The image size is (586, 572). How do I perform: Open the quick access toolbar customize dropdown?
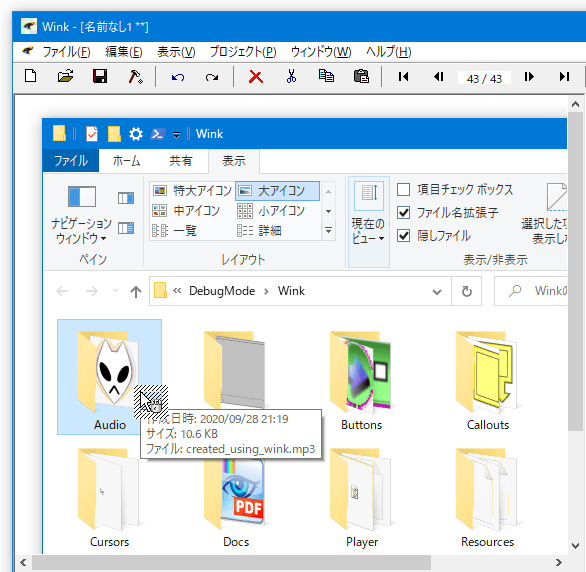(176, 135)
